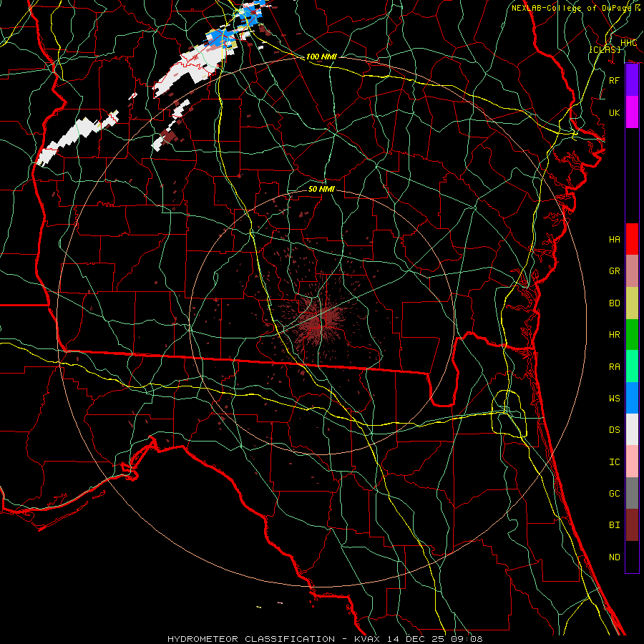Click the UK legend label
Viewport: 644px width, 644px height.
coord(615,112)
